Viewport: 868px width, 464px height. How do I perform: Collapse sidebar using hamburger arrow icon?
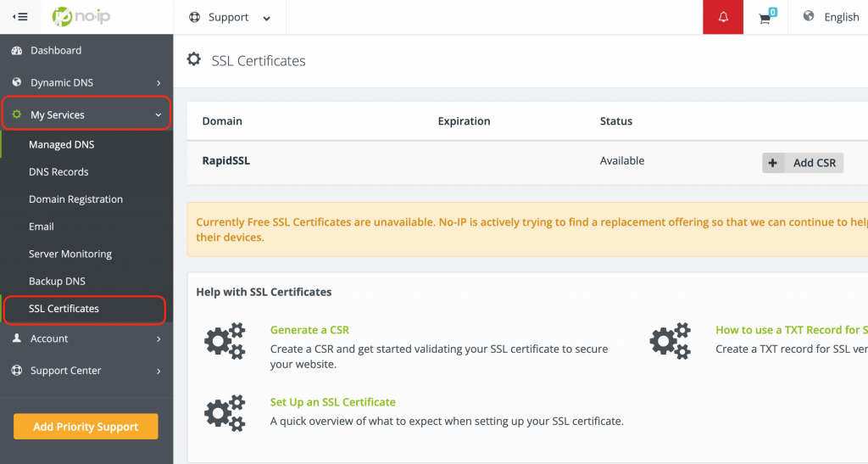click(21, 17)
